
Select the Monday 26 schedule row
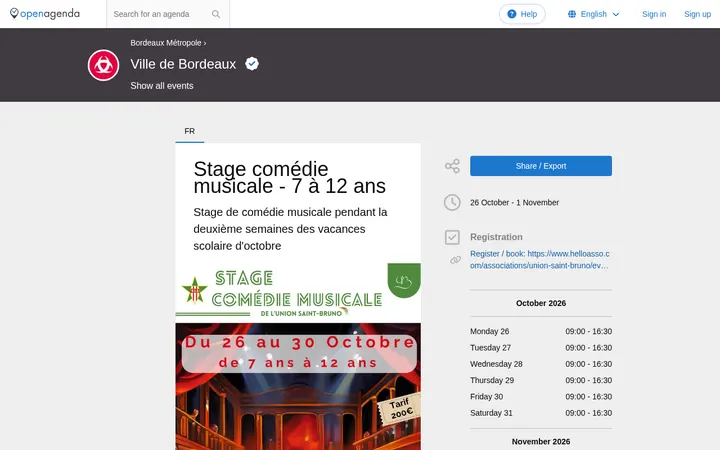[541, 331]
